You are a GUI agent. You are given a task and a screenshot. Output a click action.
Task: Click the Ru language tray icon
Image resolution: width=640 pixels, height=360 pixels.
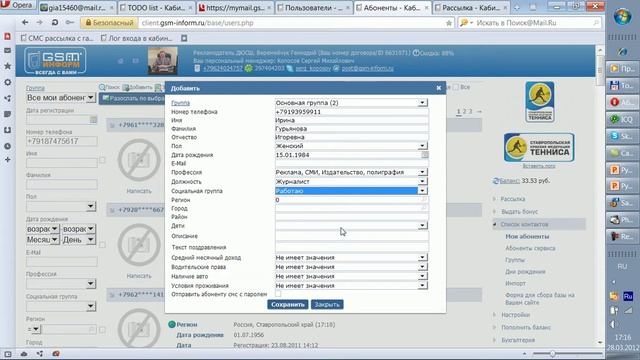pos(628,296)
